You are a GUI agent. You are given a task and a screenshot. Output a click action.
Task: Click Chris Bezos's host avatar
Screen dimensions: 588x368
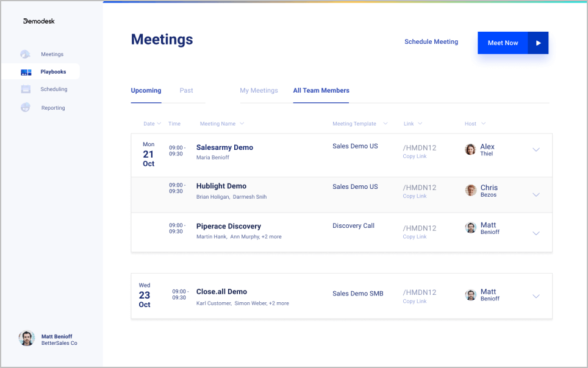click(x=470, y=190)
